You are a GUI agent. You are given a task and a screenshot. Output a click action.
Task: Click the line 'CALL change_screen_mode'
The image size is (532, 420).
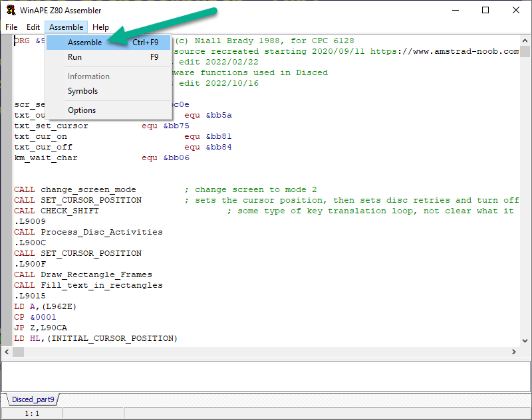[x=75, y=189]
